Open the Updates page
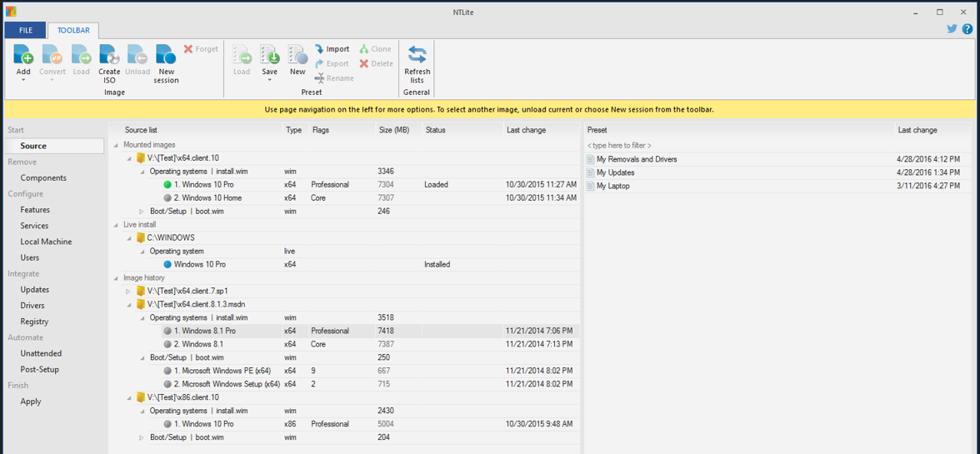This screenshot has height=454, width=980. click(x=35, y=290)
